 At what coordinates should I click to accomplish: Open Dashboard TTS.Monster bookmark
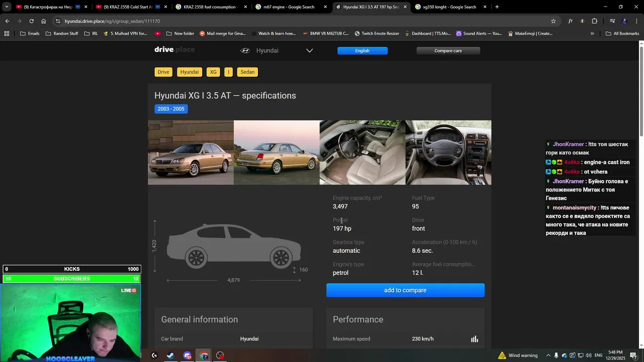click(428, 34)
